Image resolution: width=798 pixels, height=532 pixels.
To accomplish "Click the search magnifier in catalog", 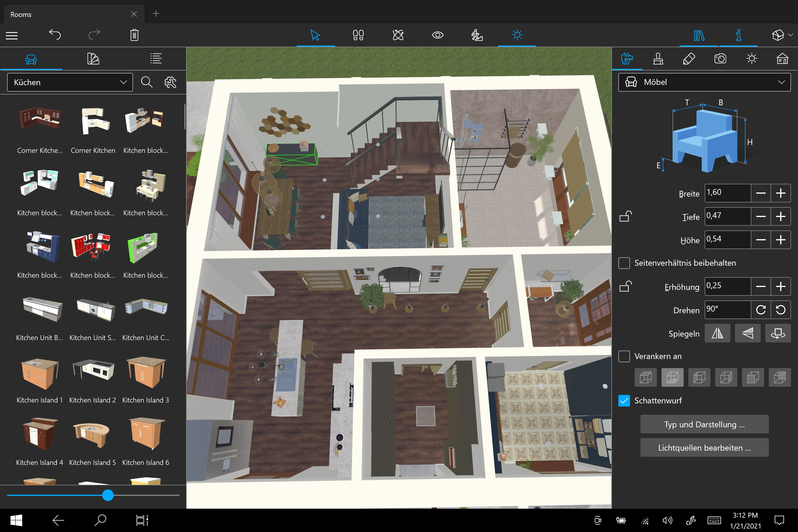I will (147, 82).
